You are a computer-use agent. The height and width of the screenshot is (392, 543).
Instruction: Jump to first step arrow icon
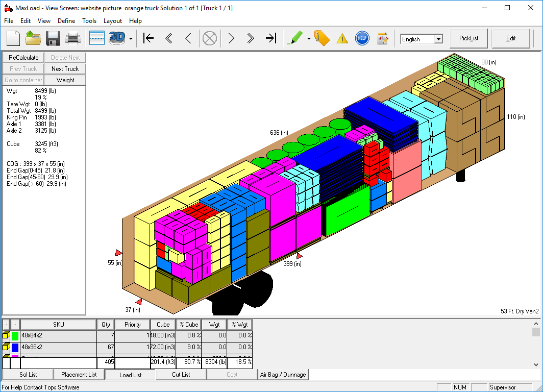[x=149, y=38]
